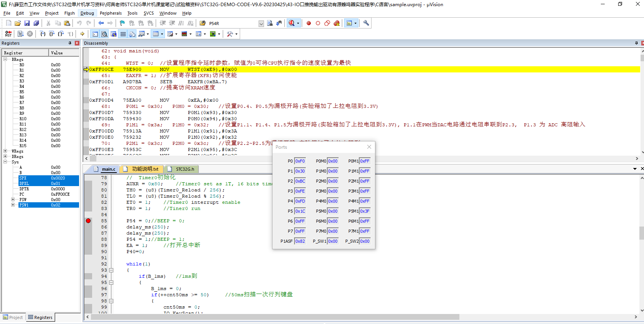Click the P5M1 value field in Ports
The height and width of the screenshot is (324, 644).
[x=365, y=211]
